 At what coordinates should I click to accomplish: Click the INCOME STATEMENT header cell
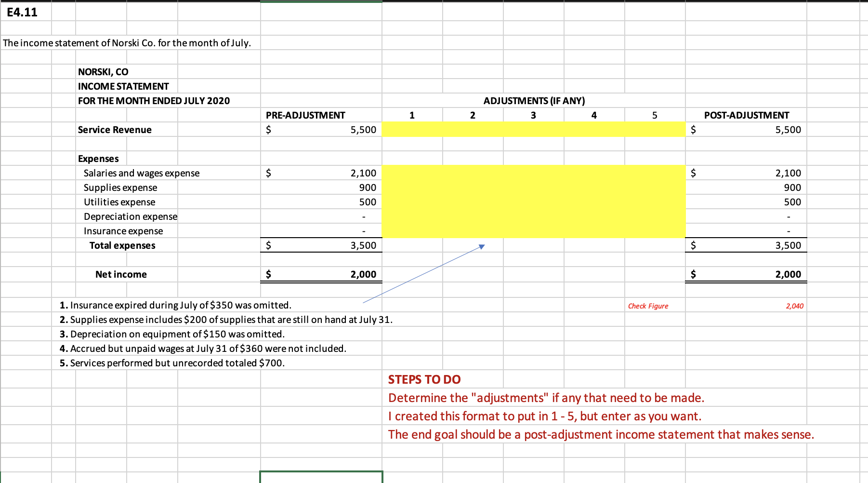123,86
